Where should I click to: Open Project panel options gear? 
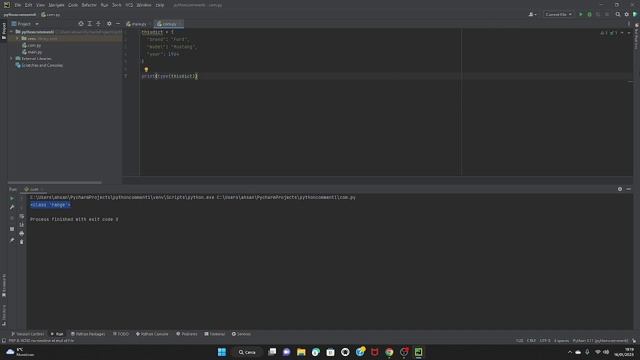pos(109,24)
